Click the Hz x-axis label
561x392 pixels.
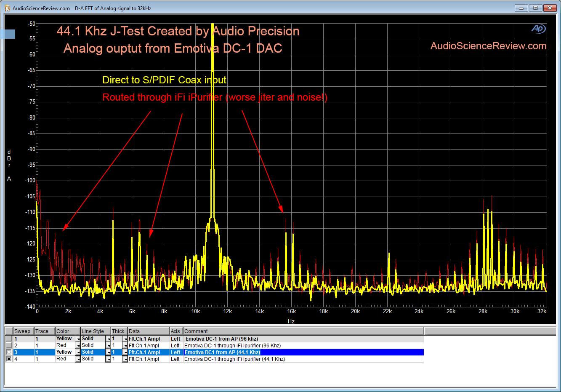pos(291,321)
